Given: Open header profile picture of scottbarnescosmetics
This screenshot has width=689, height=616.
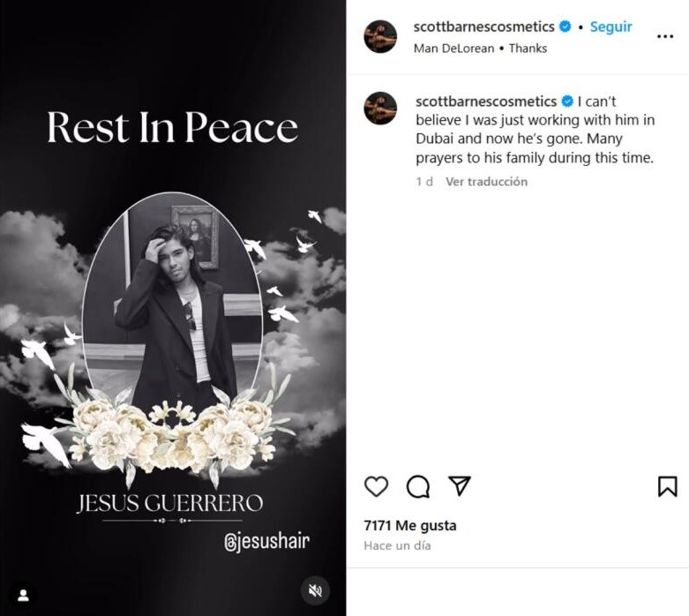Looking at the screenshot, I should (380, 36).
